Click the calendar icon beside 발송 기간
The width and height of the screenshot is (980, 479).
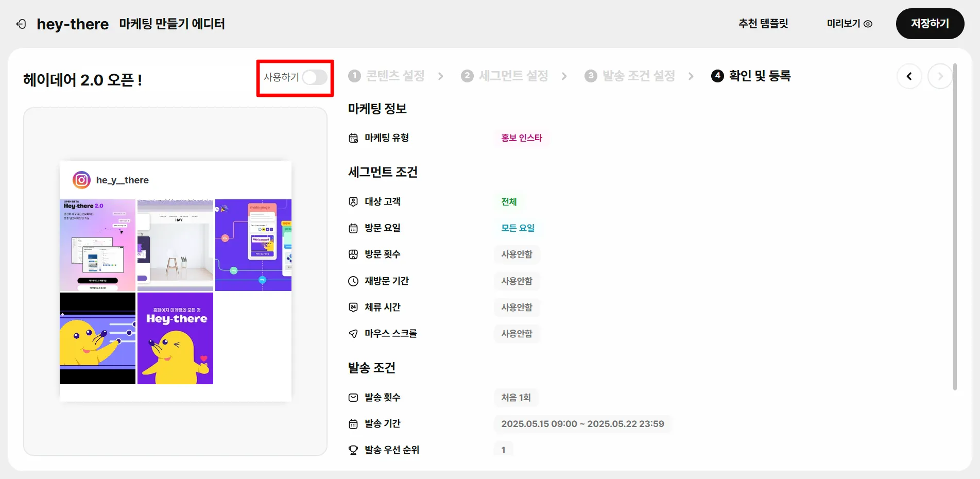tap(353, 424)
